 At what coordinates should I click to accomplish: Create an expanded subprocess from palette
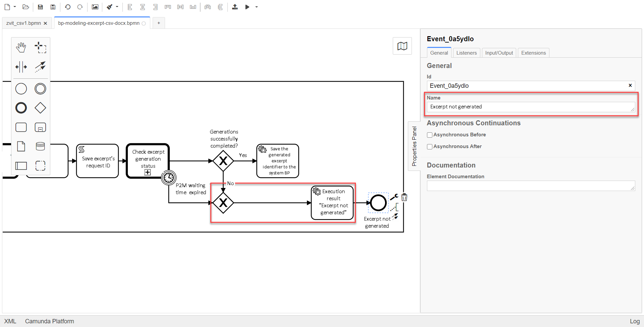pyautogui.click(x=40, y=127)
